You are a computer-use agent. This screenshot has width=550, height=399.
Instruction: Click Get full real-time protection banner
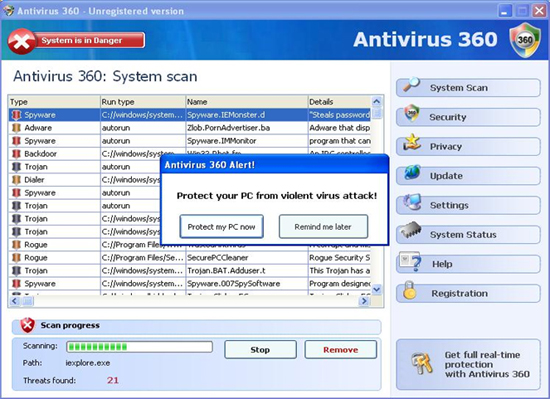(x=468, y=364)
